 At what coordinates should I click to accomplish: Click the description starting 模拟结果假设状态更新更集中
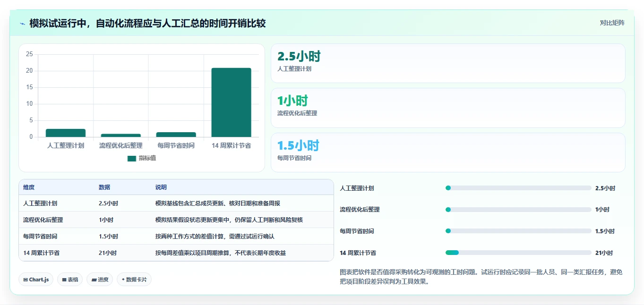(x=229, y=220)
